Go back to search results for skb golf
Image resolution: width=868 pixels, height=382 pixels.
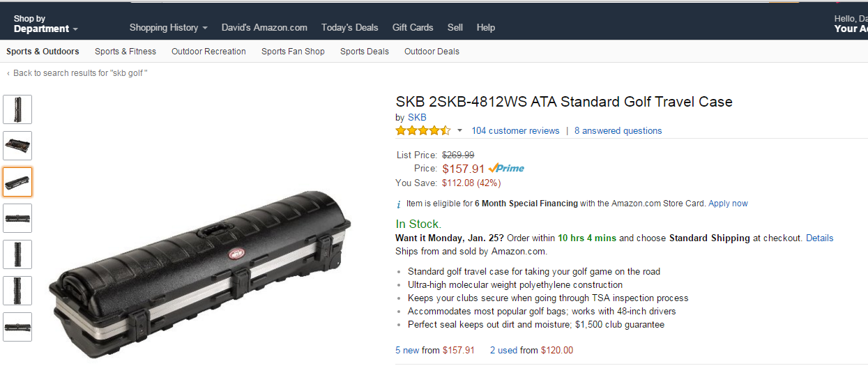[79, 73]
